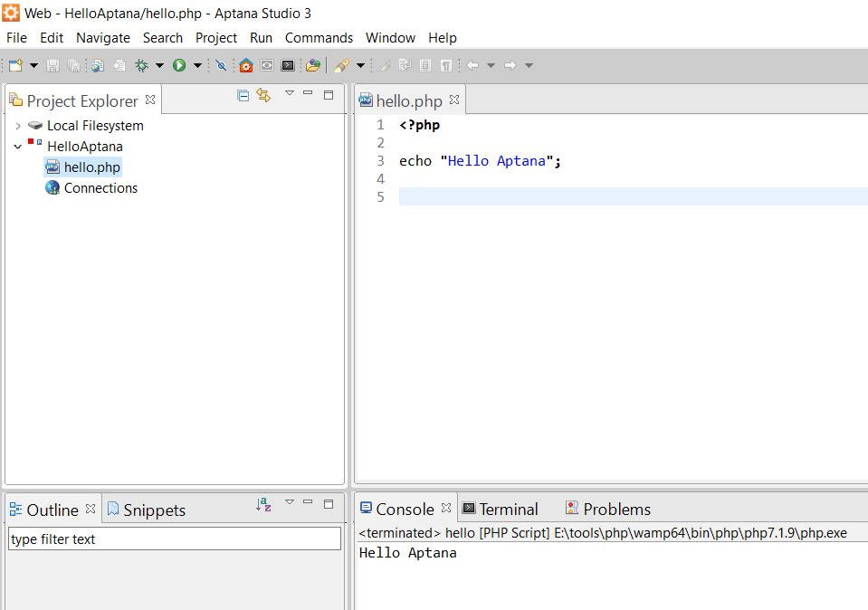Select the Console tab
The width and height of the screenshot is (868, 610).
[405, 510]
